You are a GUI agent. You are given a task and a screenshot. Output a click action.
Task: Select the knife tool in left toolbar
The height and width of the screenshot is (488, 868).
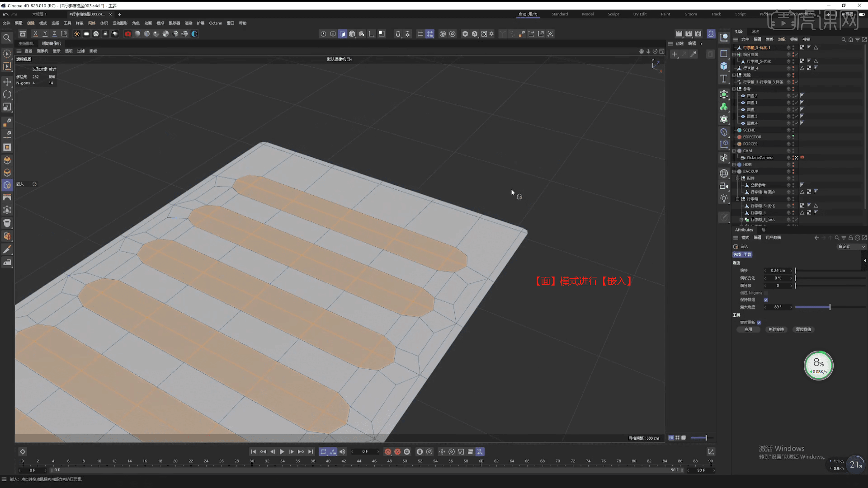click(7, 250)
